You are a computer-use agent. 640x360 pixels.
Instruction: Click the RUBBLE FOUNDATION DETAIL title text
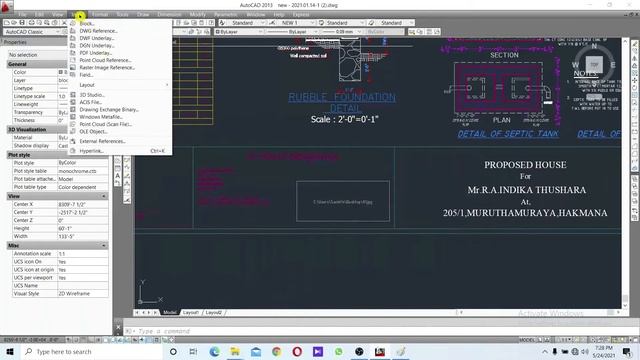coord(342,102)
